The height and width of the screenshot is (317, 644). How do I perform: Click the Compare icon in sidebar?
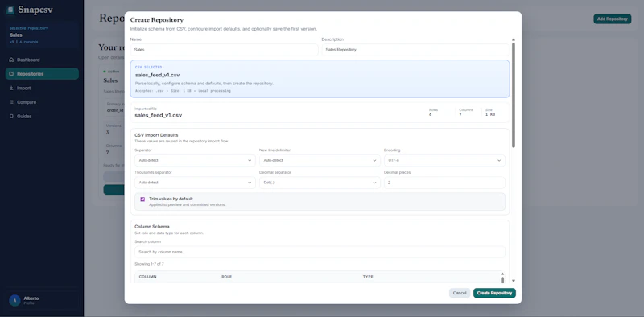[x=11, y=102]
